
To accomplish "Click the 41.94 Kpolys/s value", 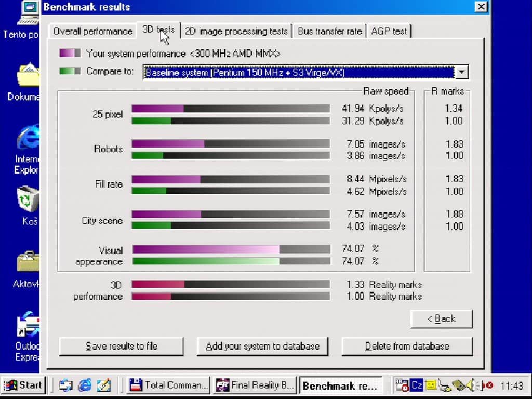I will point(373,109).
